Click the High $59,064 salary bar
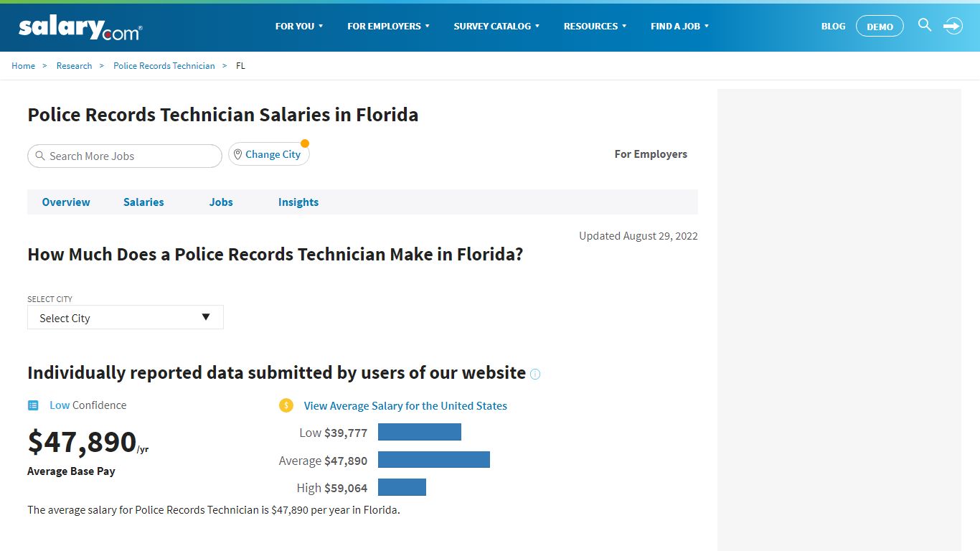This screenshot has height=551, width=980. pos(402,487)
